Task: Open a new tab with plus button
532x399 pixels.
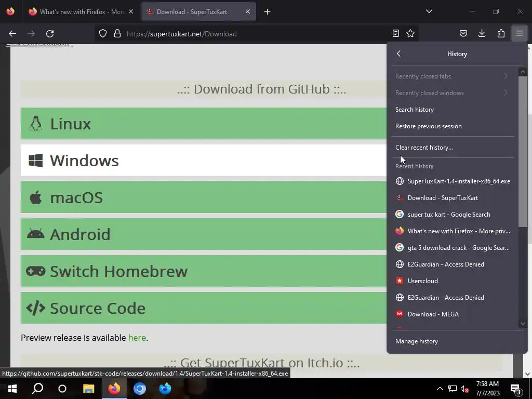Action: (268, 12)
